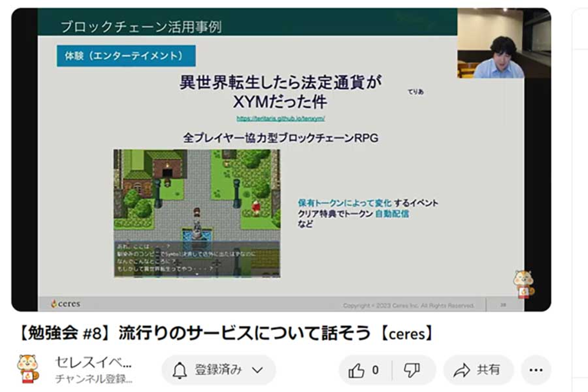Click the slide text 全プレイヤー協力型ブロックチェーンRPG
The image size is (588, 392).
281,138
